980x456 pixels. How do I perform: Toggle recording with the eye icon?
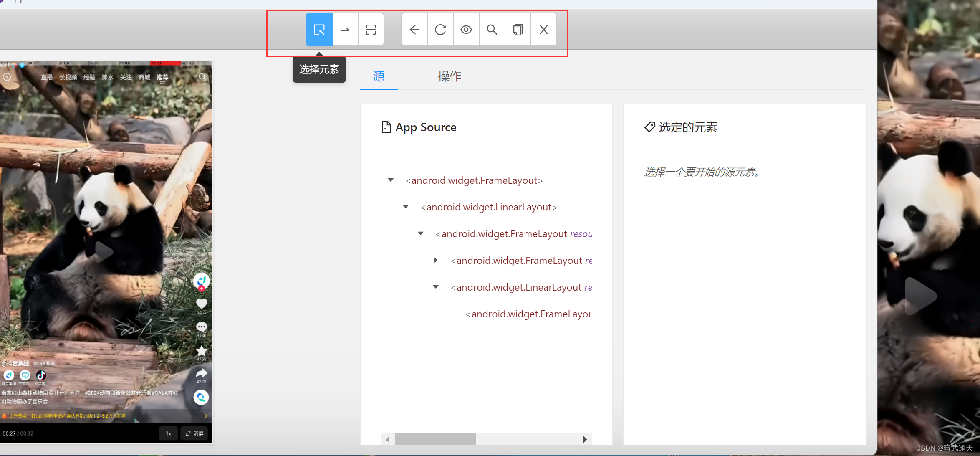466,30
